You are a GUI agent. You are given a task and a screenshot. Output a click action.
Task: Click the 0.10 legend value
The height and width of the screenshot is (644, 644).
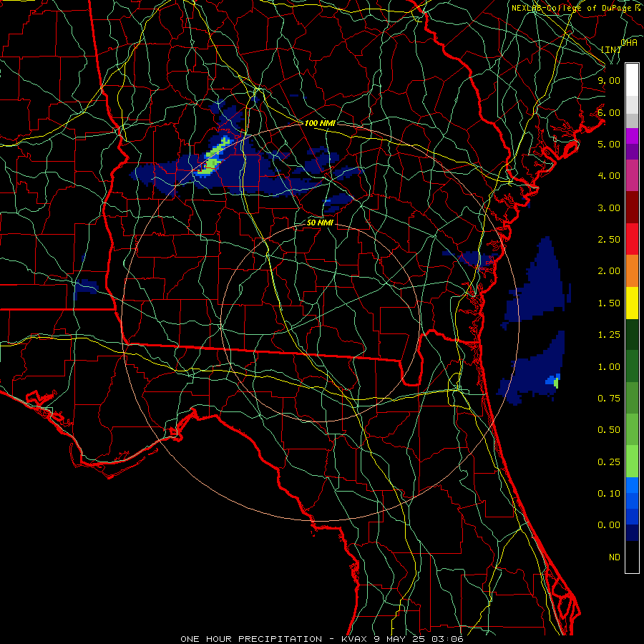click(x=609, y=494)
